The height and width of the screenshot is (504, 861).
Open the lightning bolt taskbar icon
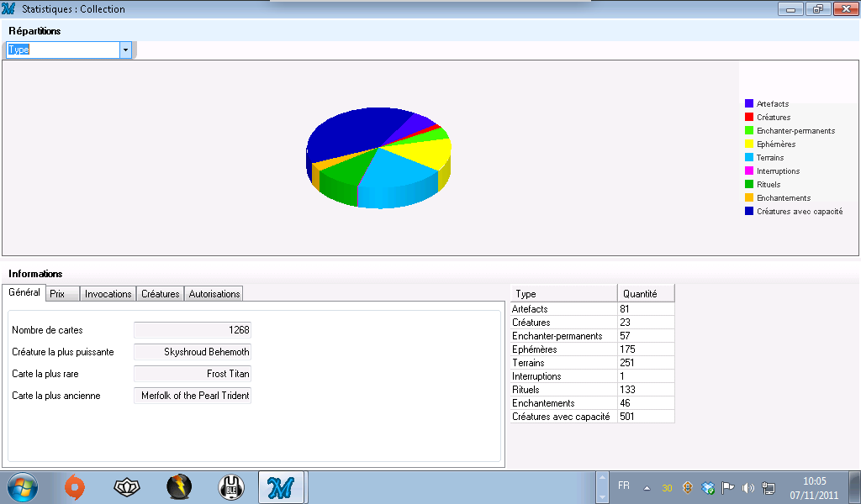point(179,487)
